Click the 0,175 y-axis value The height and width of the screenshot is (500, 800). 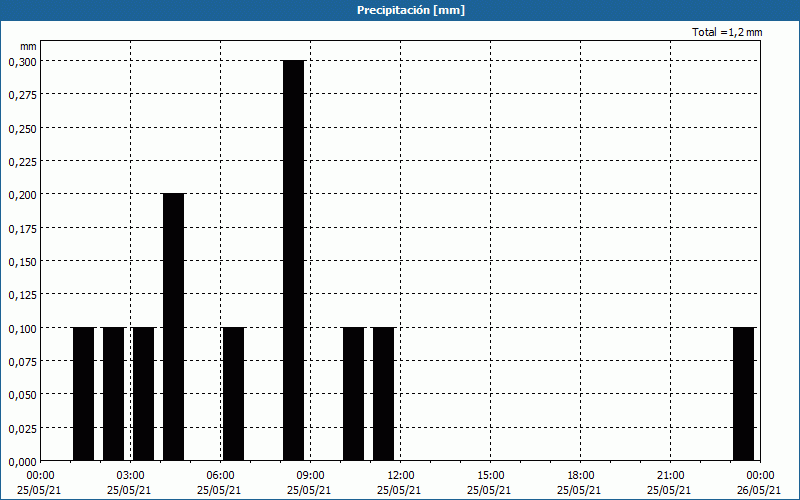(x=22, y=228)
